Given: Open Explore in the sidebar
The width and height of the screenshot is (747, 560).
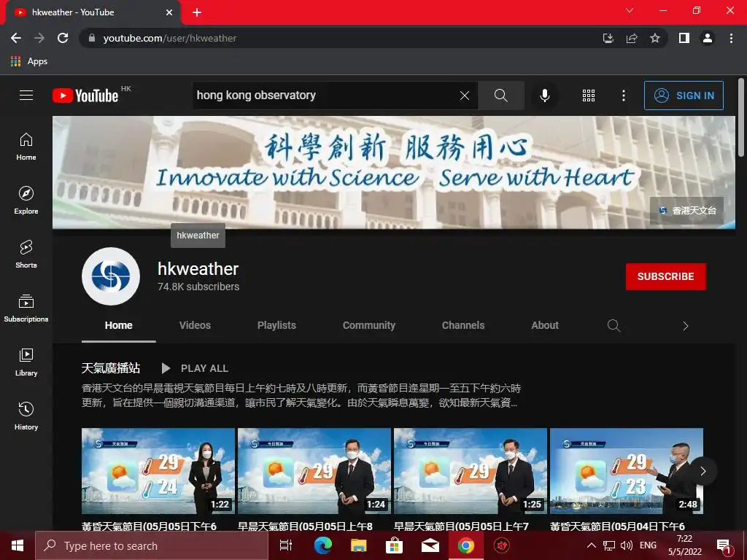Looking at the screenshot, I should pyautogui.click(x=26, y=201).
